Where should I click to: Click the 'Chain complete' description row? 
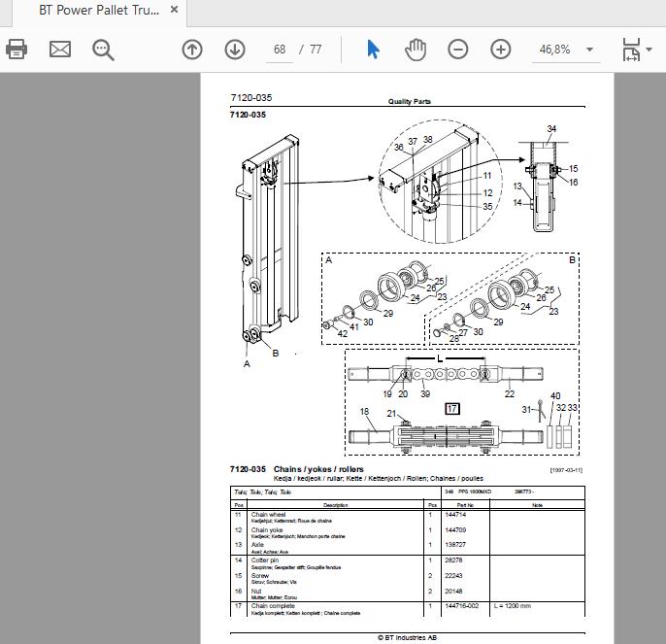[x=336, y=609]
